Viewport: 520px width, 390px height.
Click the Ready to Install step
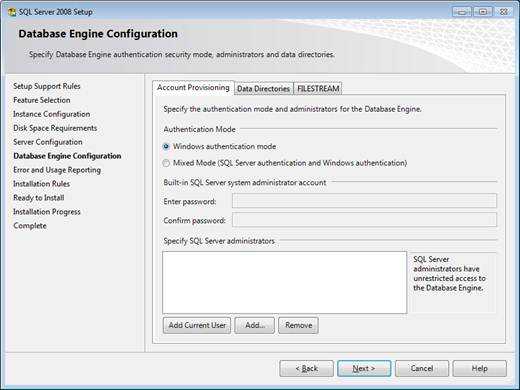point(39,198)
